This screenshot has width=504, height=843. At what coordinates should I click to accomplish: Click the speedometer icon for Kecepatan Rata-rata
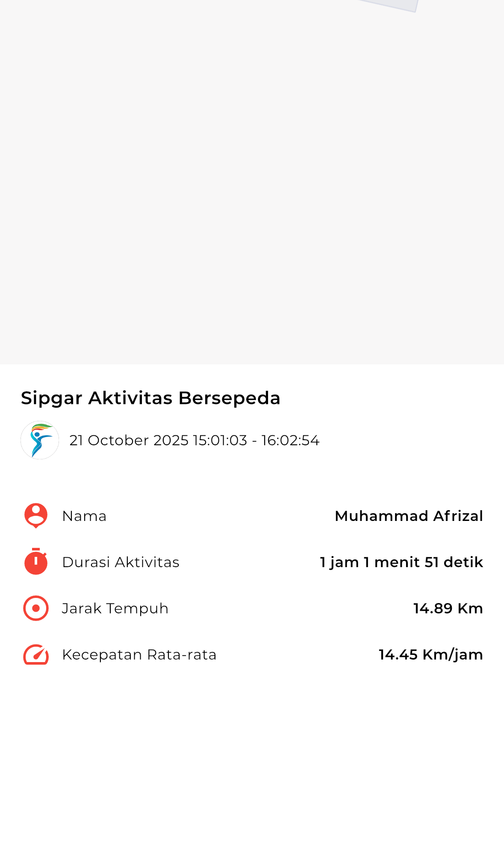coord(36,654)
